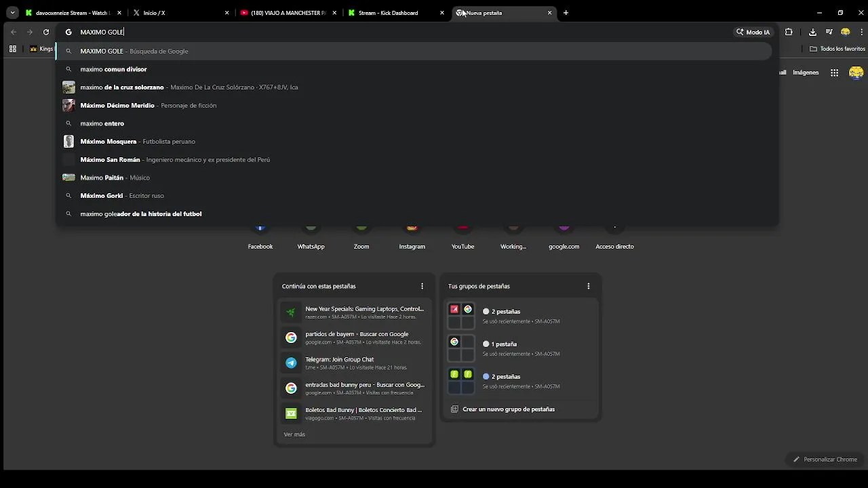Open first tab group with 2 pestañas

tap(521, 316)
